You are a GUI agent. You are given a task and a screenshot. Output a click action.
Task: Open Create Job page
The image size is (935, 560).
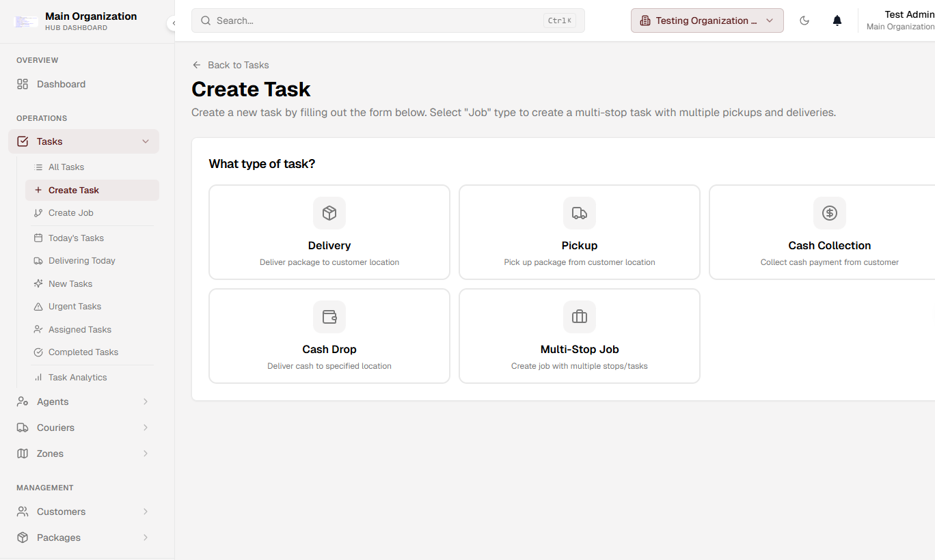[92, 213]
